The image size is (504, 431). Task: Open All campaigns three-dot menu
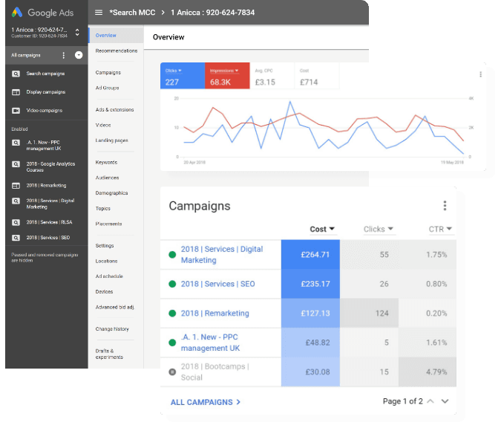[x=64, y=56]
